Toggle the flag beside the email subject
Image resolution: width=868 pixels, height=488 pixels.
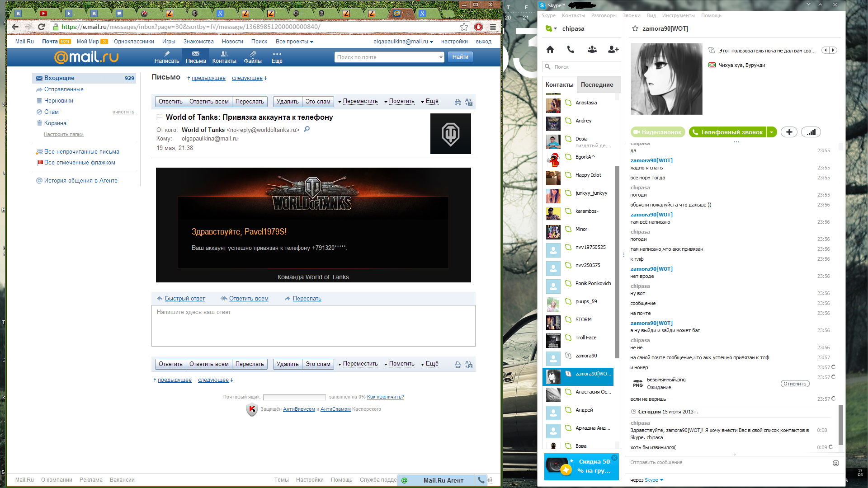pos(159,117)
